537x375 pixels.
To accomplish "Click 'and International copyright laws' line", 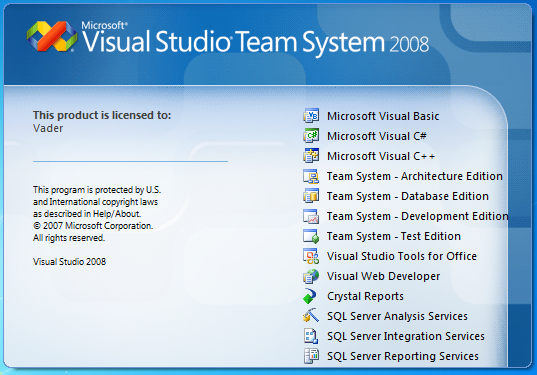I will (95, 202).
